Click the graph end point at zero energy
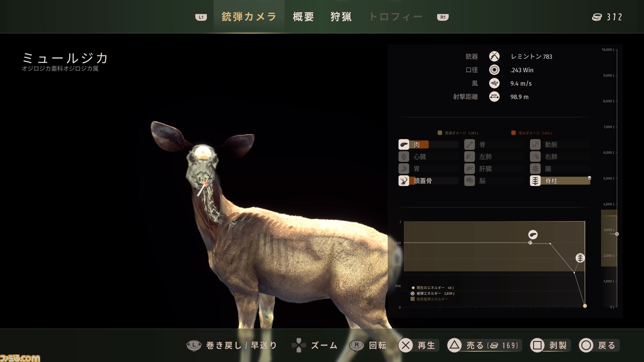The width and height of the screenshot is (644, 362). point(585,306)
